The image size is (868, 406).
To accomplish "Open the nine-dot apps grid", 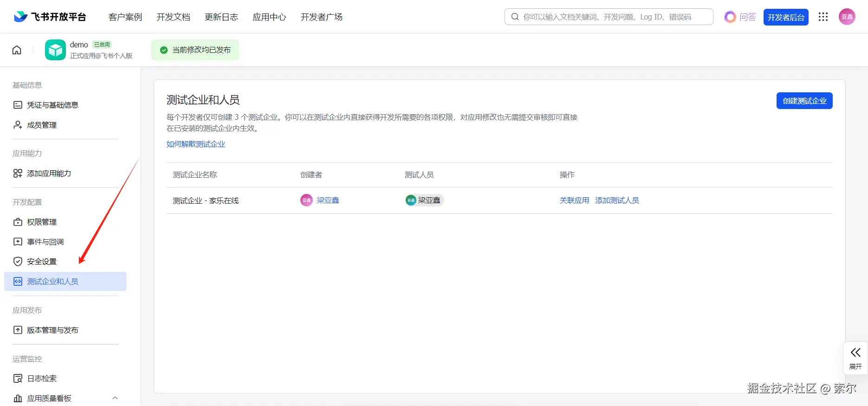I will click(823, 17).
